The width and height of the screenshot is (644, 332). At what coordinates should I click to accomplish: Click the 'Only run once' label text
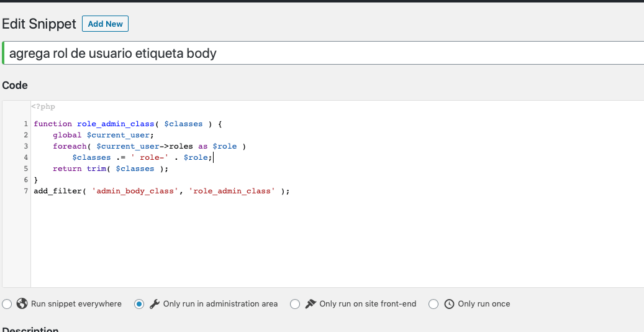tap(484, 303)
